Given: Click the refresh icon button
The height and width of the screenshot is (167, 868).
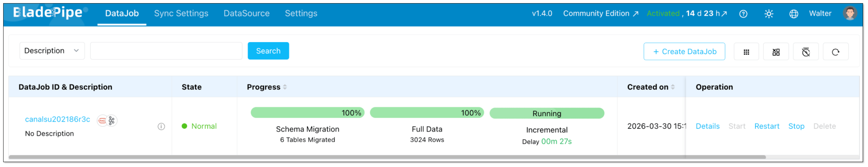Looking at the screenshot, I should [x=835, y=52].
